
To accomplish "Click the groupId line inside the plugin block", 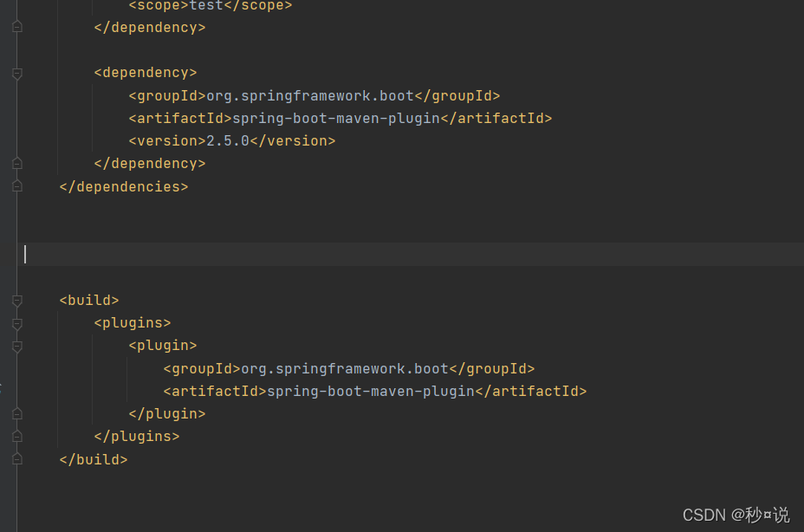I will pos(348,369).
